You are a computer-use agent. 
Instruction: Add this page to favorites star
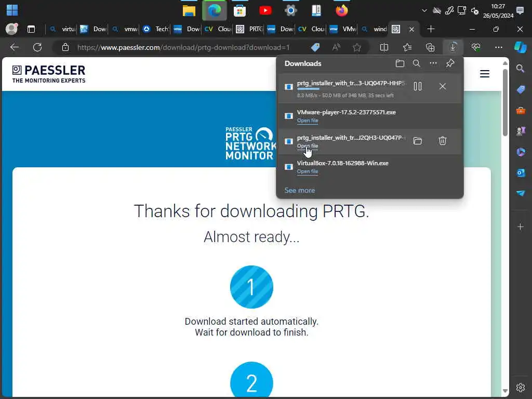[356, 47]
